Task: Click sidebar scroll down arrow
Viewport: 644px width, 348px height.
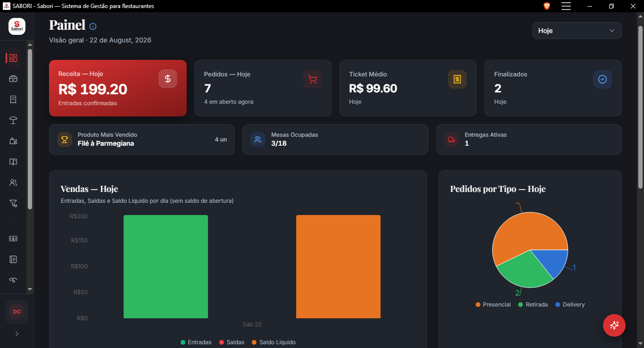Action: pyautogui.click(x=30, y=289)
